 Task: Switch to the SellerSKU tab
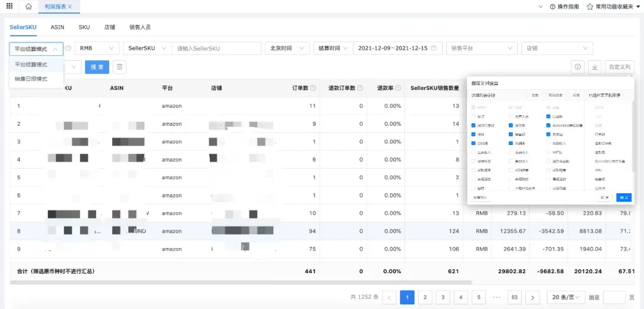click(x=23, y=27)
